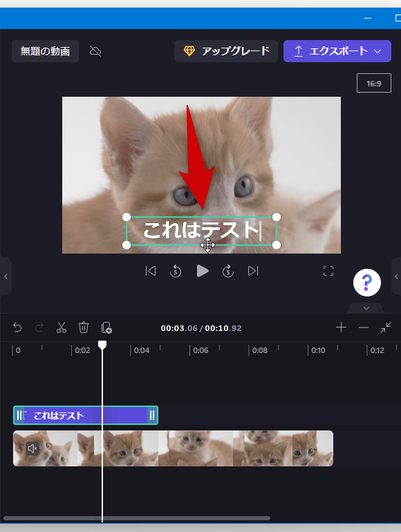The height and width of the screenshot is (532, 401).
Task: Enter fullscreen preview mode
Action: pos(328,271)
